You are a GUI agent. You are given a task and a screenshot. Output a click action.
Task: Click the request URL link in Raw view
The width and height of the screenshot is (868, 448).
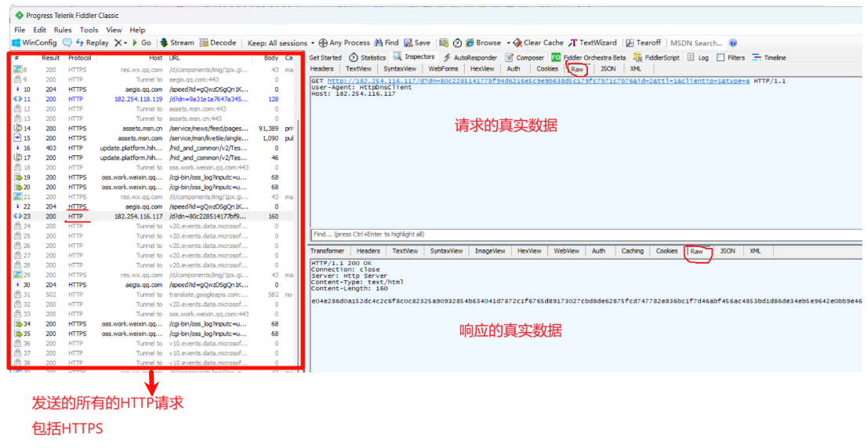click(538, 81)
